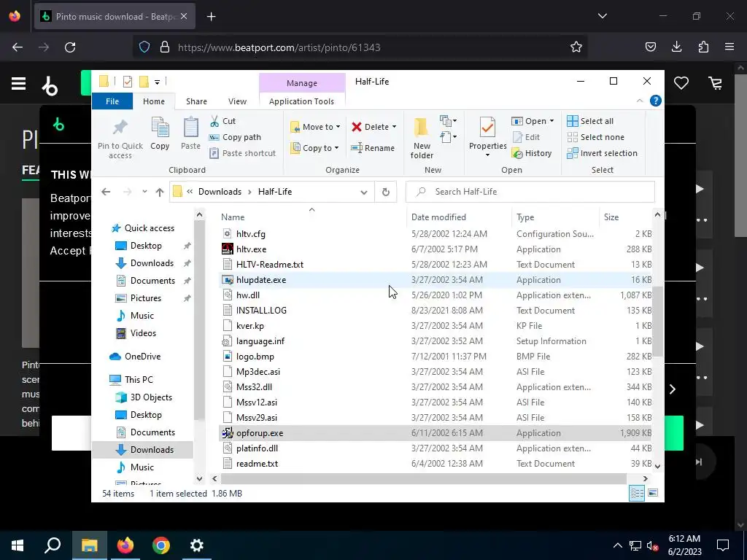Click Paste shortcut in ribbon
747x560 pixels.
[x=242, y=153]
